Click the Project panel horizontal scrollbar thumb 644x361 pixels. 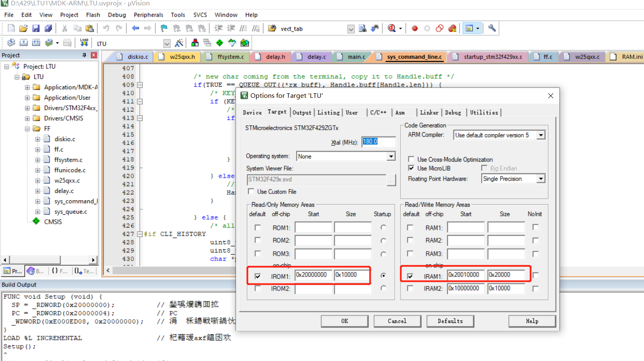coord(34,260)
